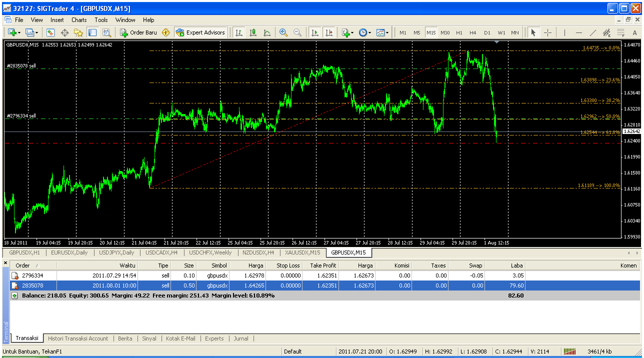Viewport: 644px width, 358px height.
Task: Open the Profiles icon
Action: (29, 32)
